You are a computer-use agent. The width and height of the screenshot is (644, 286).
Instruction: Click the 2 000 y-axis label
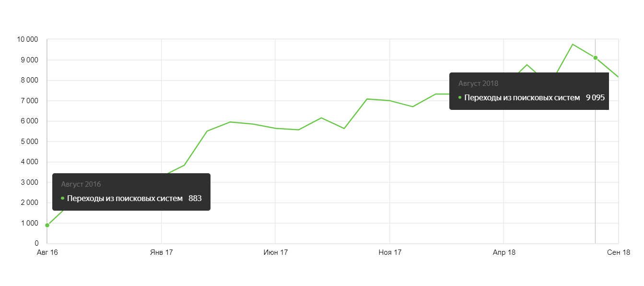(29, 203)
